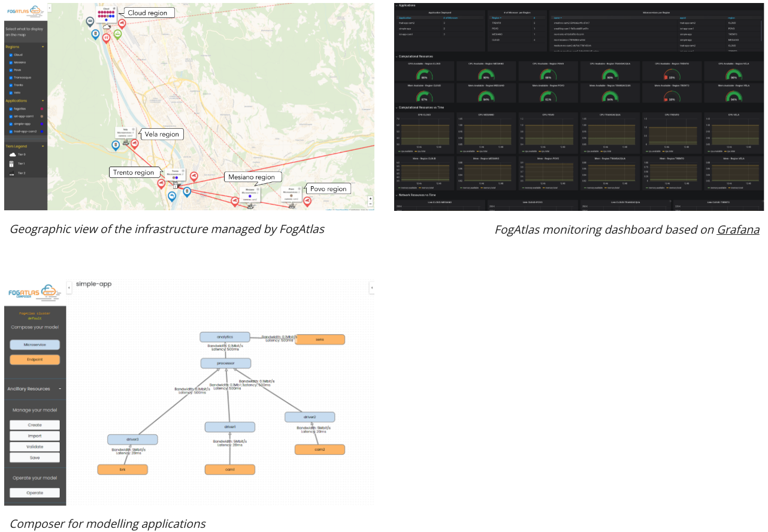Click the red camera marker beside Vela
Screen dimensions: 768x532
(134, 144)
